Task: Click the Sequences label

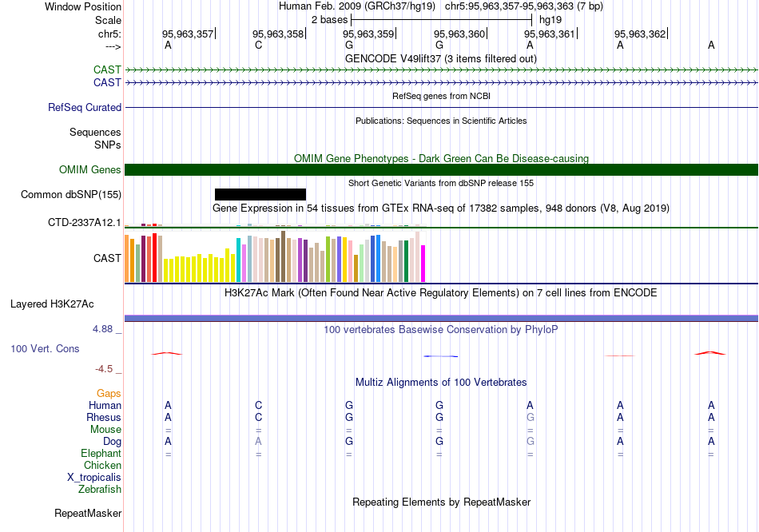Action: pyautogui.click(x=95, y=132)
